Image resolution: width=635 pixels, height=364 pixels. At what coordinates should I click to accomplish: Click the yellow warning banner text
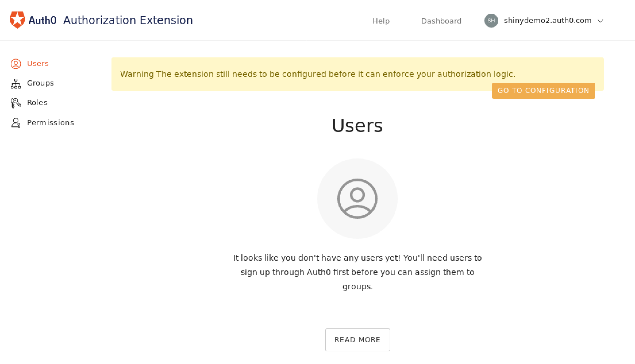click(317, 74)
